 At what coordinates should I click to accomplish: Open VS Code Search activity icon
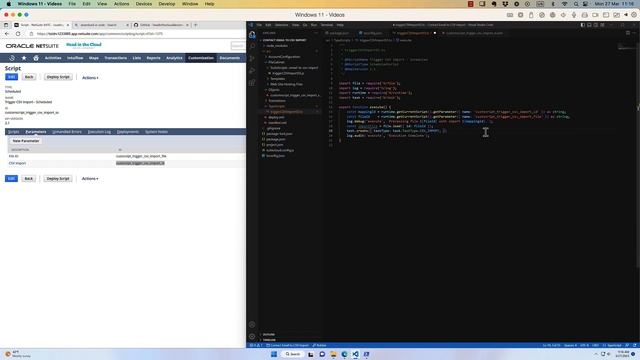pyautogui.click(x=252, y=47)
